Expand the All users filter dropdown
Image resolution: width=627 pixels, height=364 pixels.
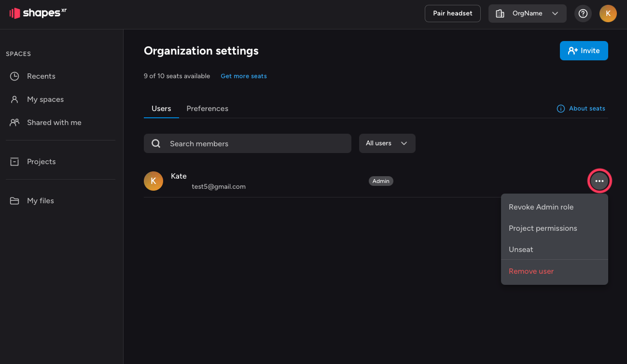coord(387,143)
